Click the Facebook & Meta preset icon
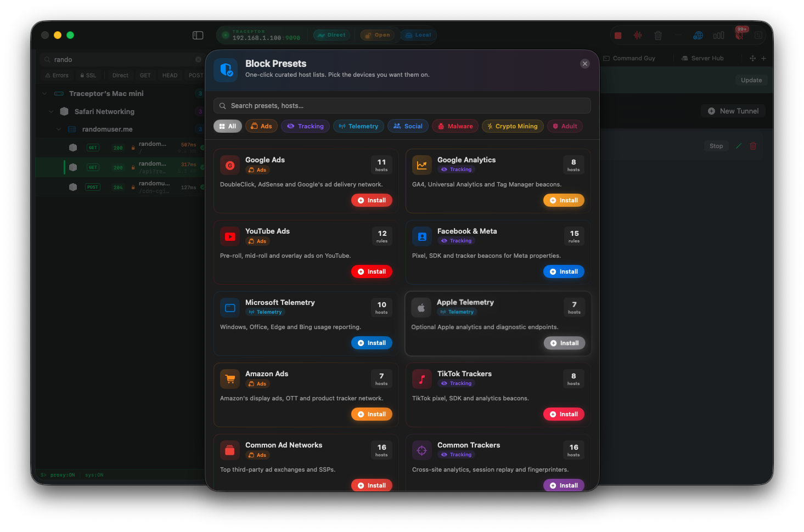This screenshot has width=804, height=532. coord(422,236)
